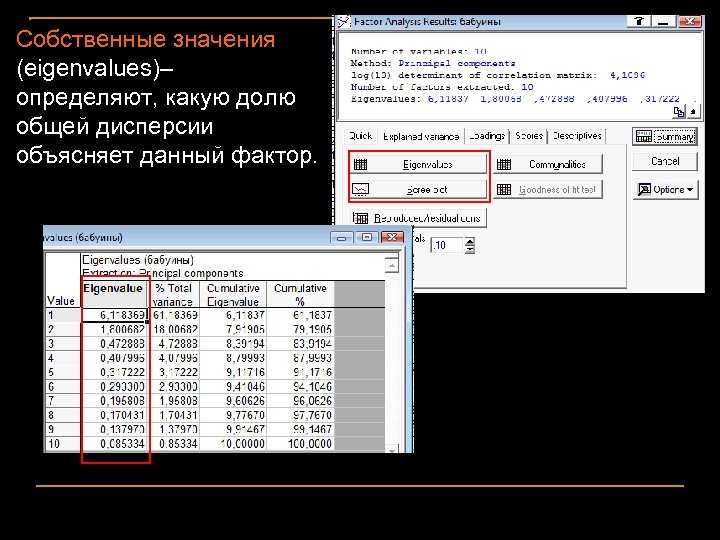
Task: Click cell 0,472883 in the table
Action: coord(115,343)
